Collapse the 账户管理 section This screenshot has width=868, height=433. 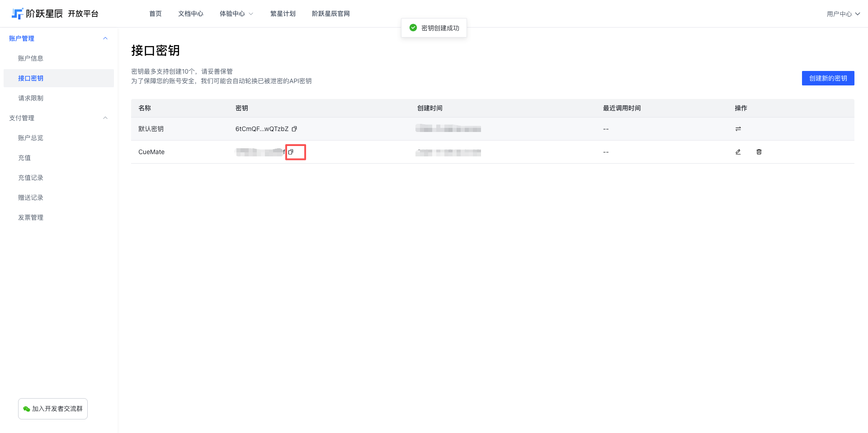click(x=105, y=38)
